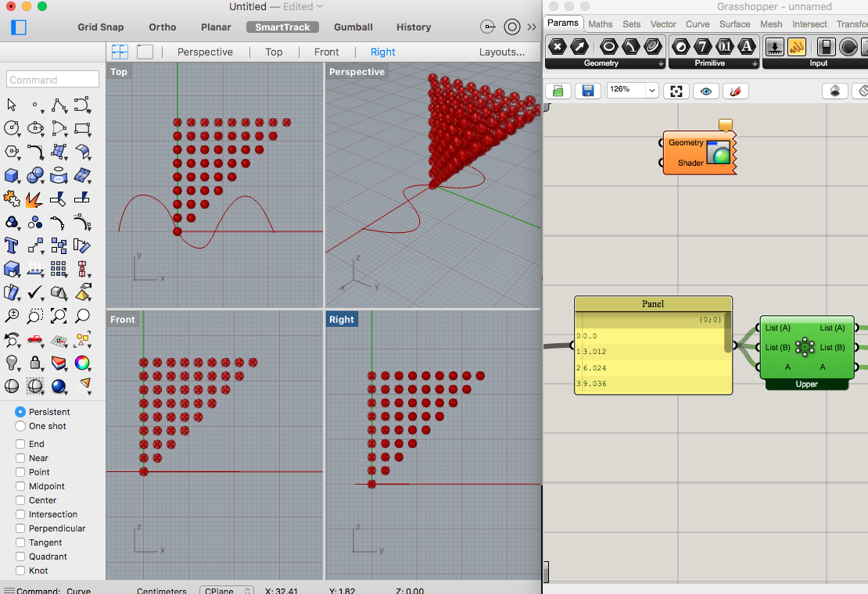
Task: Click the padlock Lock objects icon
Action: pyautogui.click(x=35, y=363)
